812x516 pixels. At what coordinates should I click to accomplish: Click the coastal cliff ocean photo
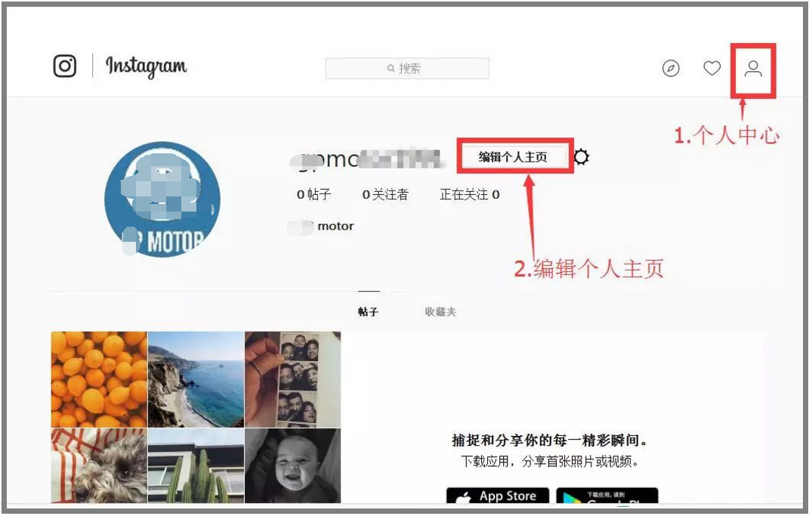(196, 379)
